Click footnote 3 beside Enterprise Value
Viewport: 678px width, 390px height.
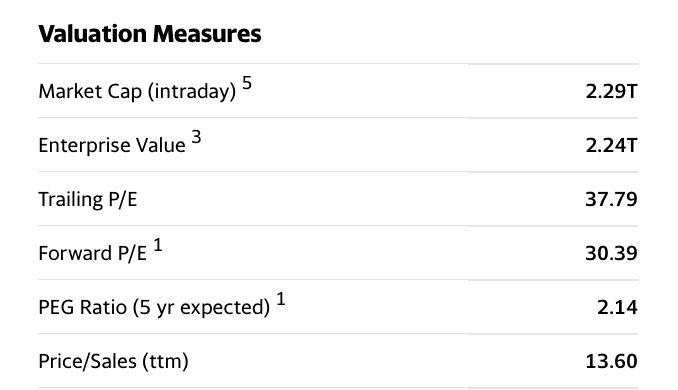point(196,137)
